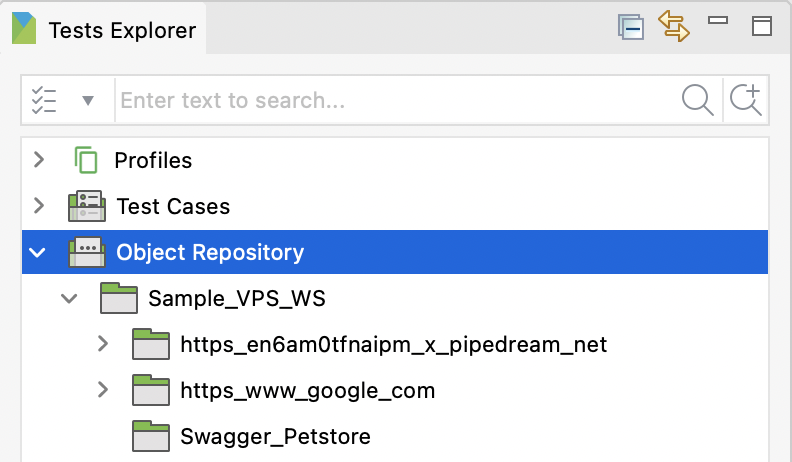Click the Test Cases folder icon
The image size is (792, 462).
tap(87, 207)
